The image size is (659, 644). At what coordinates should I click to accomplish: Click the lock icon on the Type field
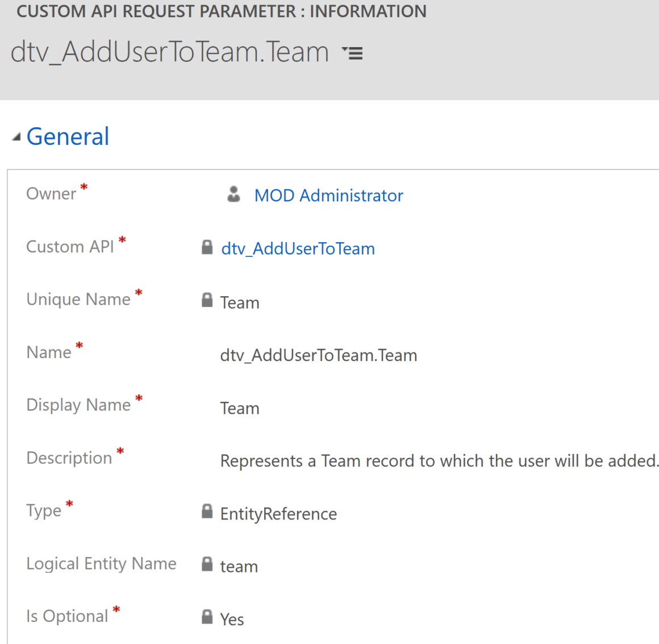click(207, 511)
